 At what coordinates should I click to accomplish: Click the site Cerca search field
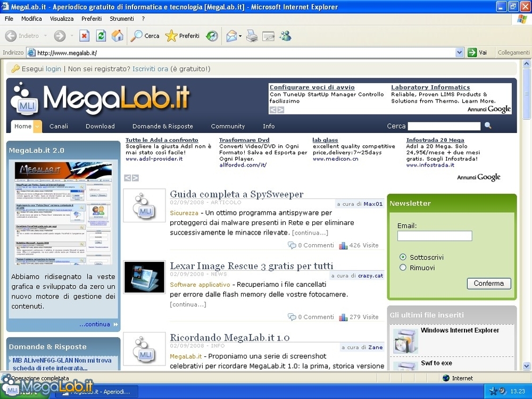point(444,126)
